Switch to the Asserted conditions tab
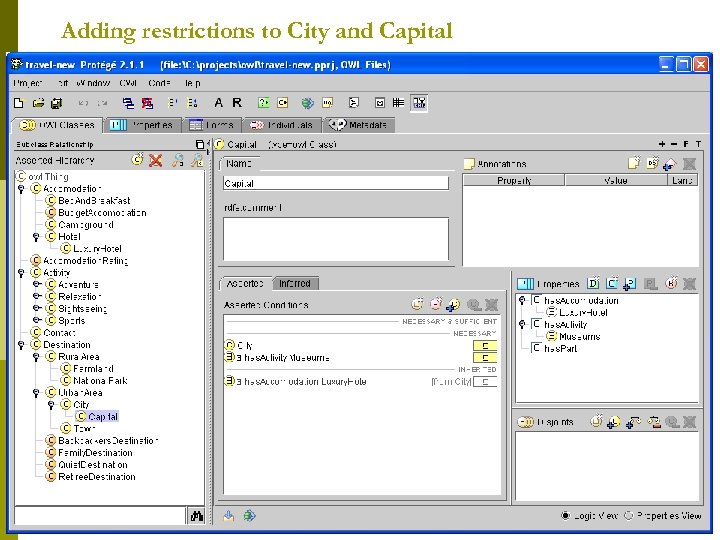The image size is (720, 540). point(246,283)
